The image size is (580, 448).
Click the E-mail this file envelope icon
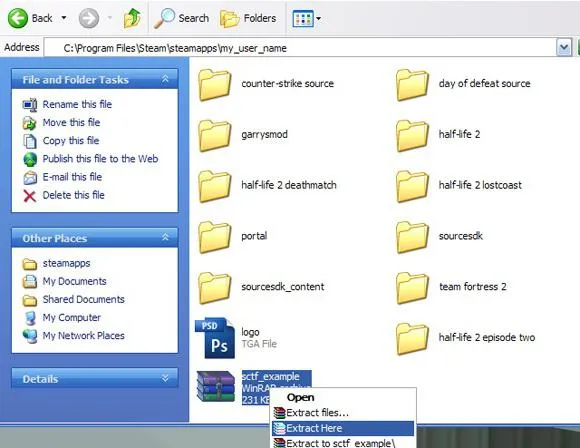tap(30, 178)
